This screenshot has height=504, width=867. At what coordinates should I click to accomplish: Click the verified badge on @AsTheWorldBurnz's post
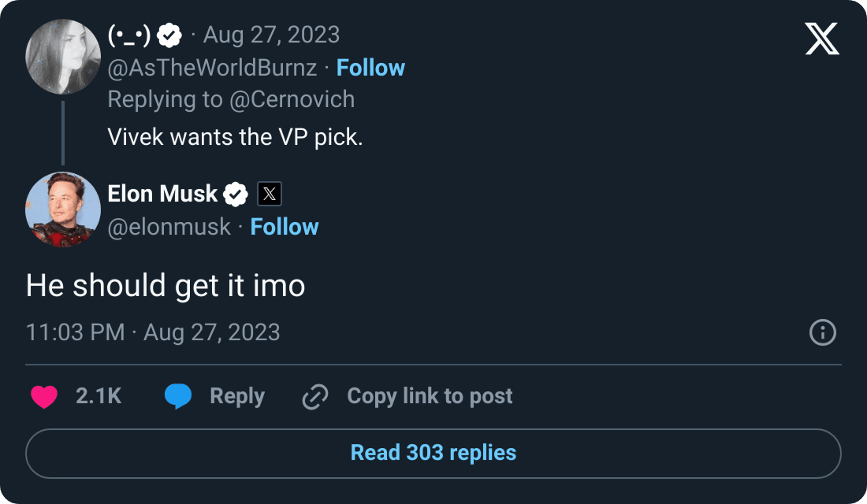pos(168,34)
